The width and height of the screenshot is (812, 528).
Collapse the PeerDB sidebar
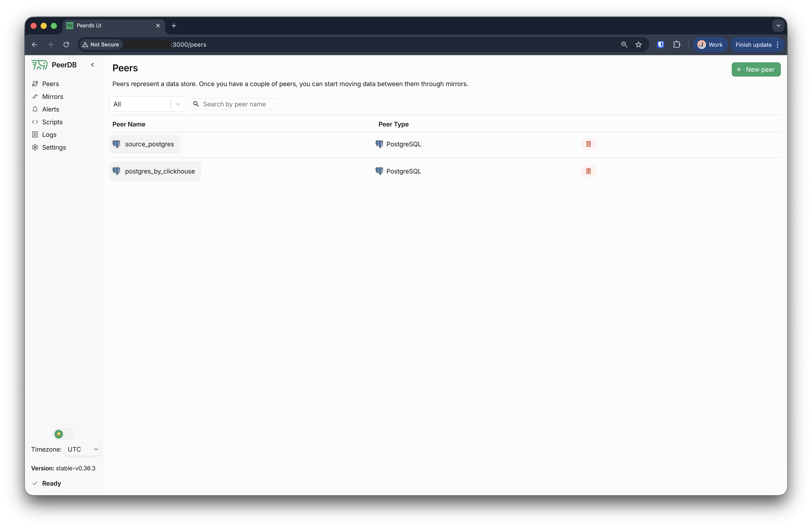point(92,65)
